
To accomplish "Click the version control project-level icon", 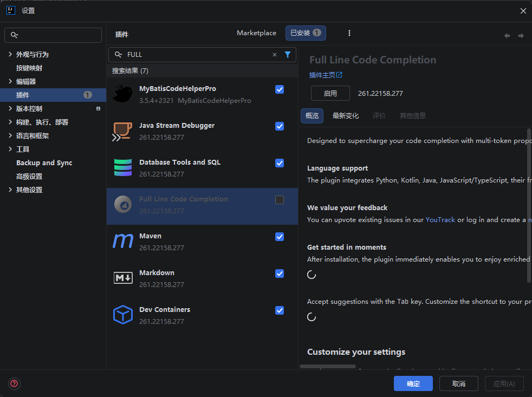I will [98, 108].
